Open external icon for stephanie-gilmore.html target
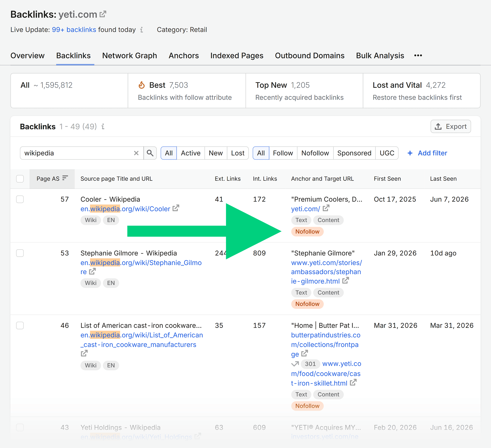 345,281
